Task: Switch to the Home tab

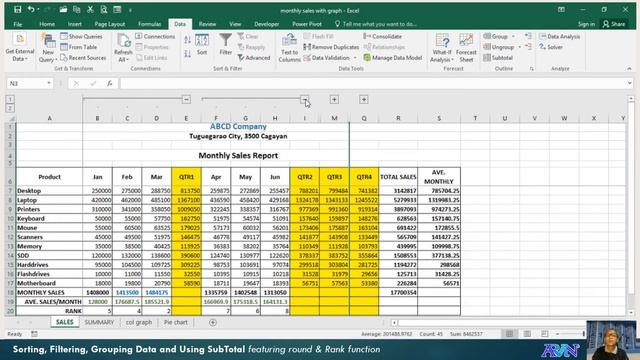Action: click(47, 24)
